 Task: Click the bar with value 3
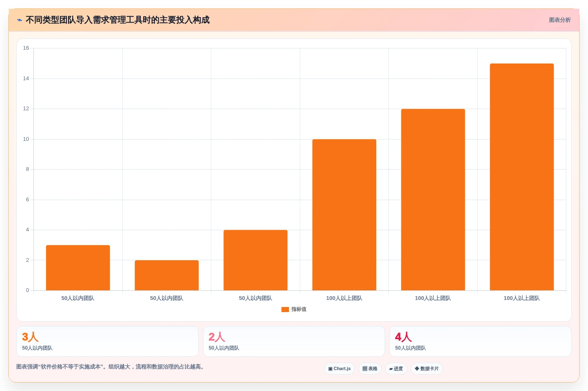78,268
